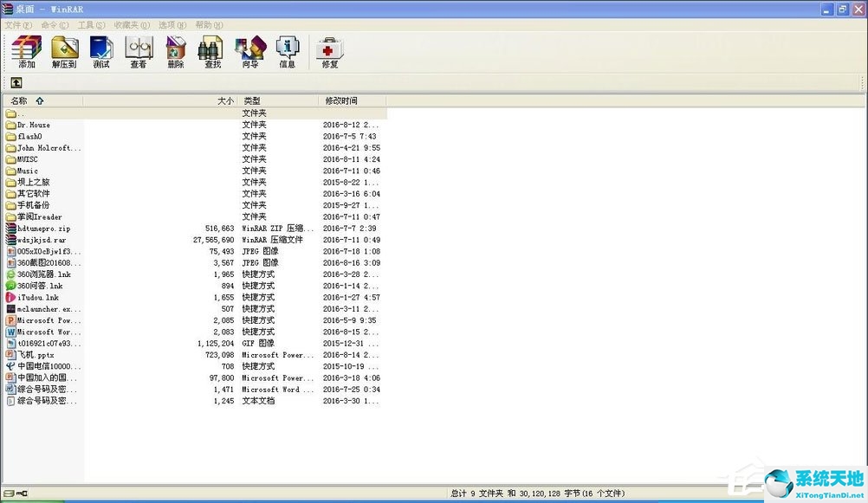
Task: Select the wdsjkjsd.rar archive icon
Action: pyautogui.click(x=10, y=240)
